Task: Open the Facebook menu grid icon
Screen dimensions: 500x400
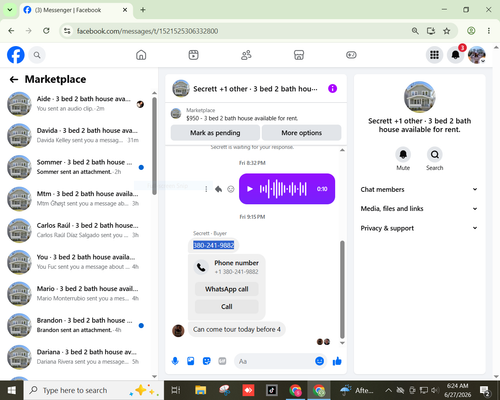Action: [434, 55]
